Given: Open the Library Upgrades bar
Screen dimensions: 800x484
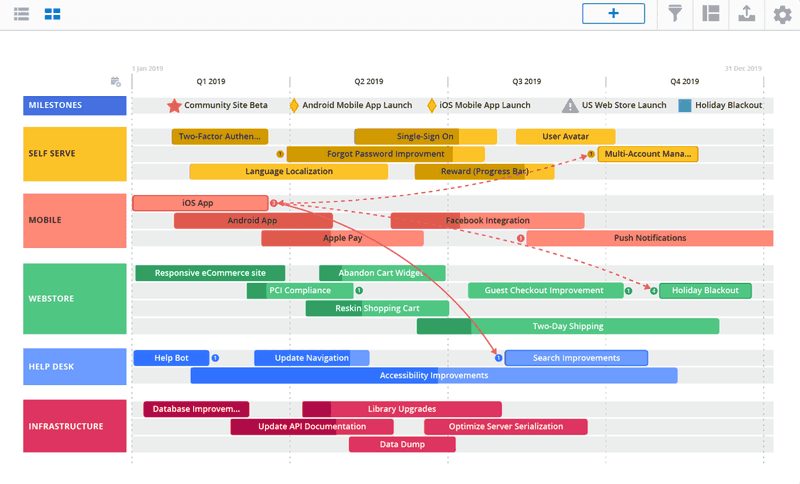Looking at the screenshot, I should pyautogui.click(x=402, y=409).
